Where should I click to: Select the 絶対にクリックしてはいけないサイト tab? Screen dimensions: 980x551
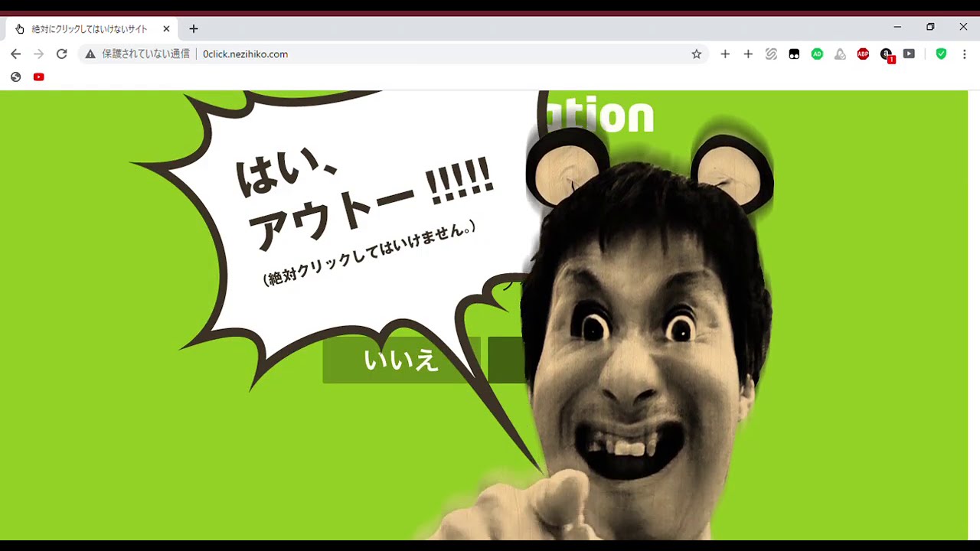92,29
